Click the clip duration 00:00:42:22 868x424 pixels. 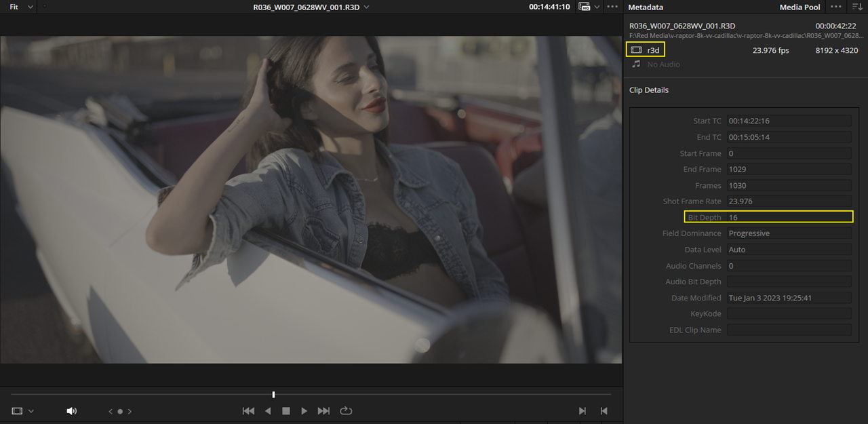835,26
